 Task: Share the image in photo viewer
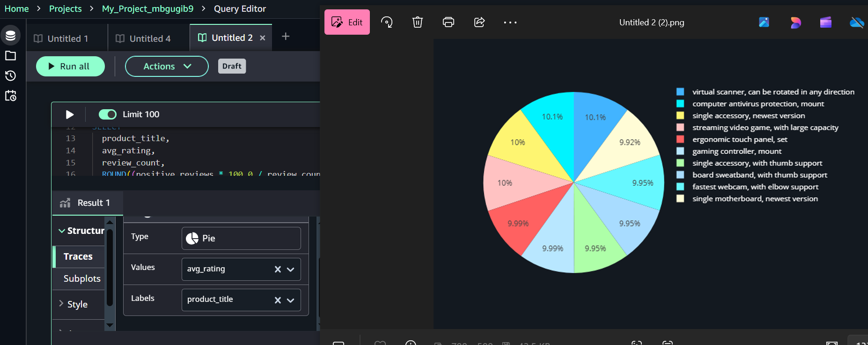coord(479,22)
